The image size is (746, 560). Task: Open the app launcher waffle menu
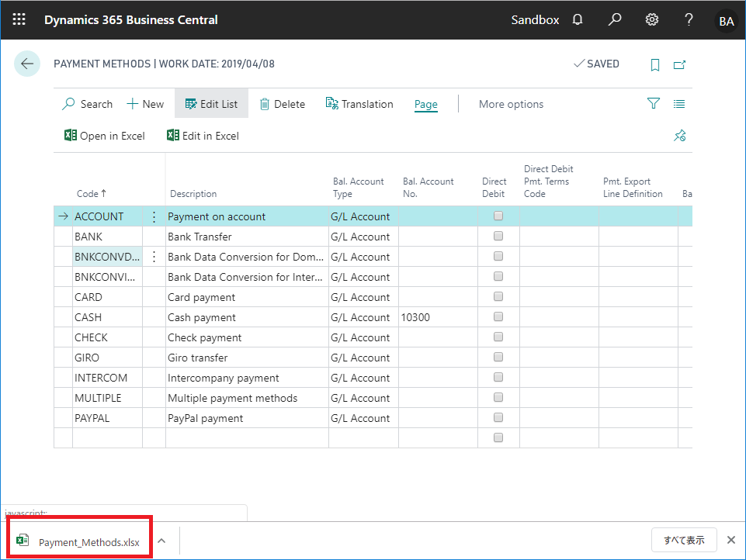click(x=19, y=19)
